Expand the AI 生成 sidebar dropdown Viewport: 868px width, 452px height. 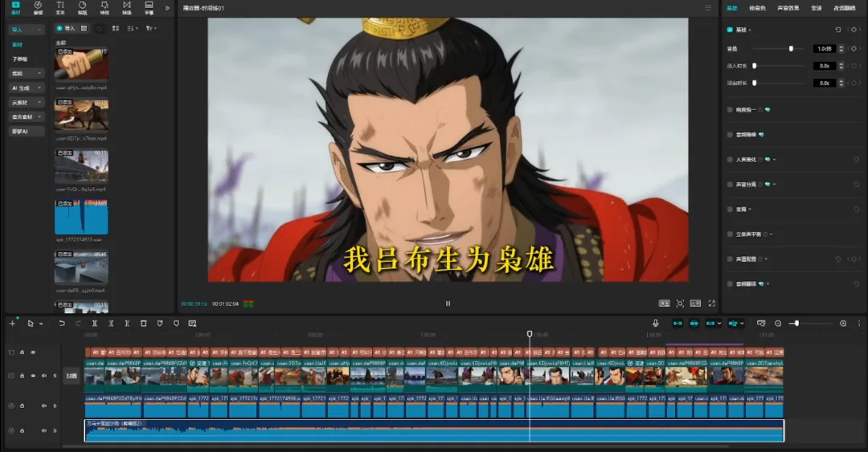pyautogui.click(x=39, y=88)
